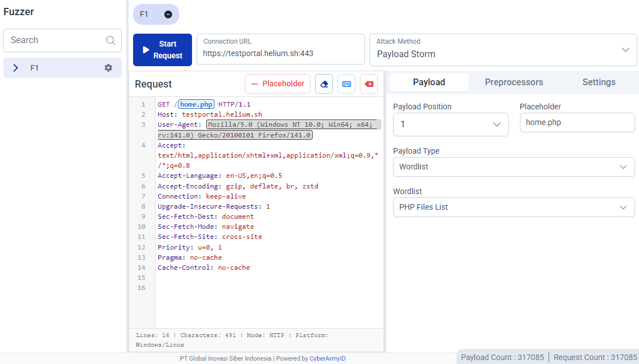Image resolution: width=639 pixels, height=364 pixels.
Task: Click the search magnifier icon
Action: [x=111, y=40]
